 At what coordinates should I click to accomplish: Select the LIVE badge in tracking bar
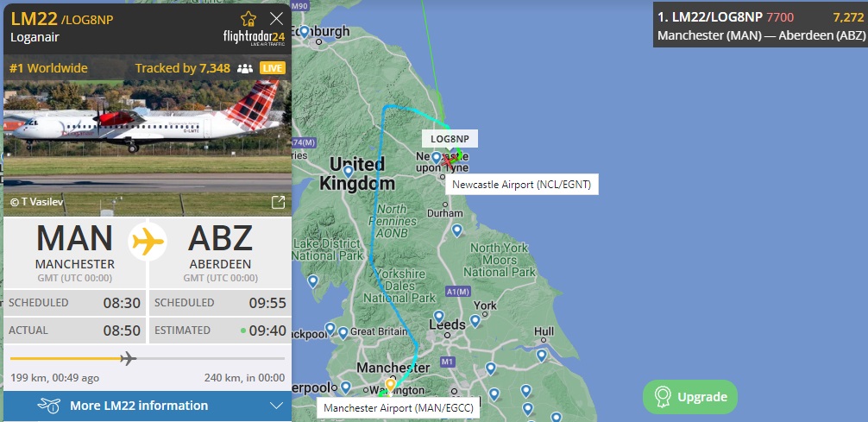[x=273, y=68]
